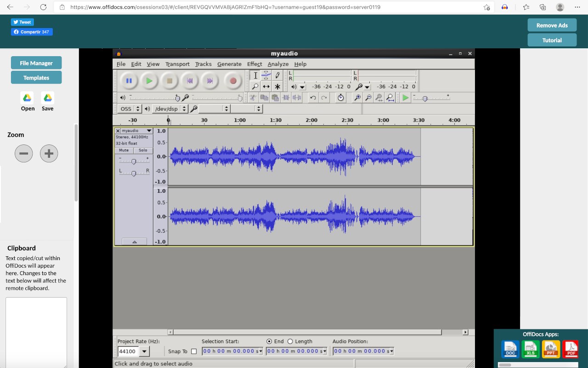Image resolution: width=588 pixels, height=368 pixels.
Task: Click the Templates button
Action: [36, 78]
